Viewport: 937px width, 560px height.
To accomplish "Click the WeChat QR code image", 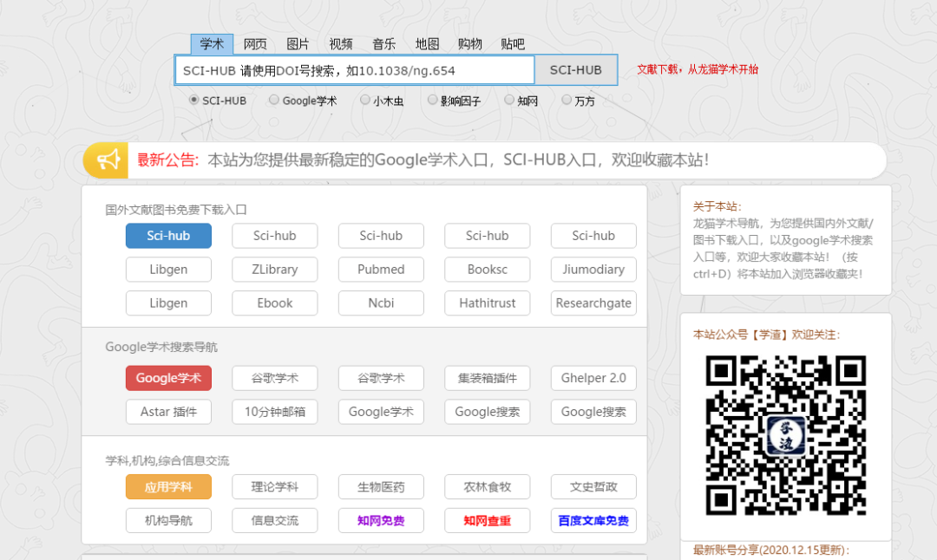I will 786,435.
